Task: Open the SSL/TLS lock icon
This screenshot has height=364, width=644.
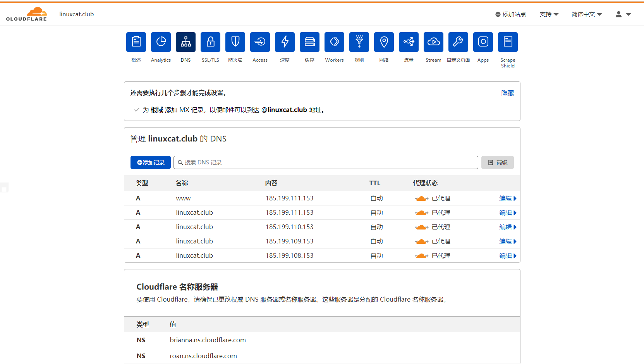Action: tap(210, 42)
